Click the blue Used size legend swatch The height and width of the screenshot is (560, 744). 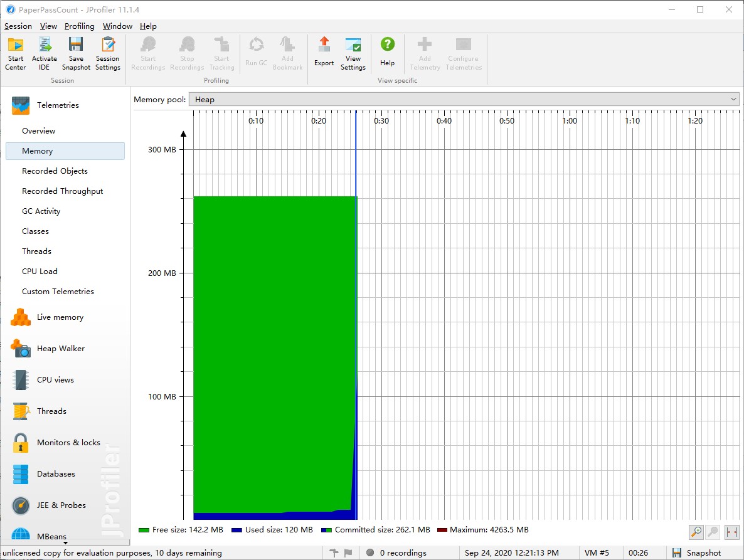click(236, 530)
